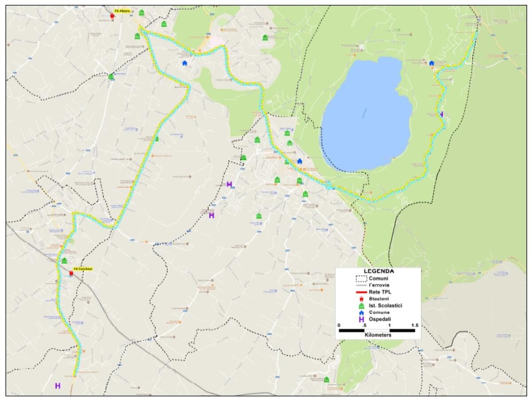
Task: Click the blue Comune icon south of FS Albano
Action: tap(184, 63)
